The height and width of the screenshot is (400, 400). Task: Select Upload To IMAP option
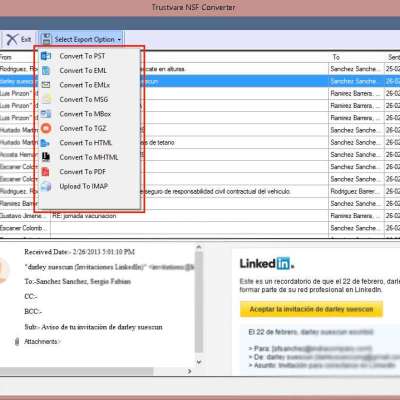tap(83, 186)
